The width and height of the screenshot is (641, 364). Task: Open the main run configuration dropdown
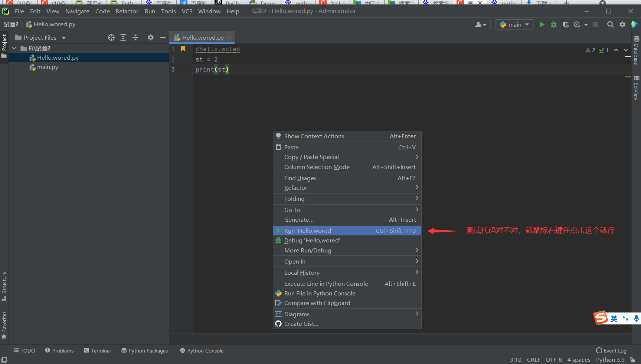click(x=514, y=24)
